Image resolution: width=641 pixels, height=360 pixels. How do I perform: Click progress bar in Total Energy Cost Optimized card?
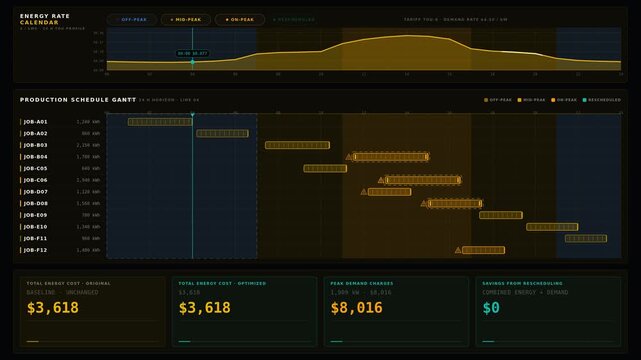point(244,341)
